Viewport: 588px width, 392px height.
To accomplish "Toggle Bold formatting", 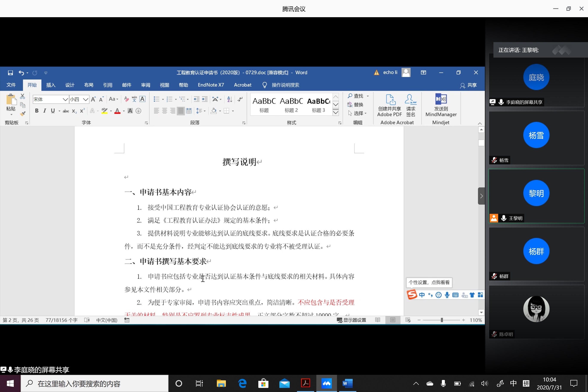I will point(37,111).
